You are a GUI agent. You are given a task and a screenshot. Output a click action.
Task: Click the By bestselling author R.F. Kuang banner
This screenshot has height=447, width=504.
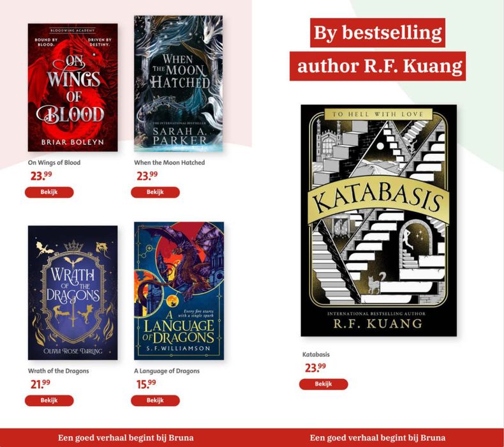coord(378,49)
